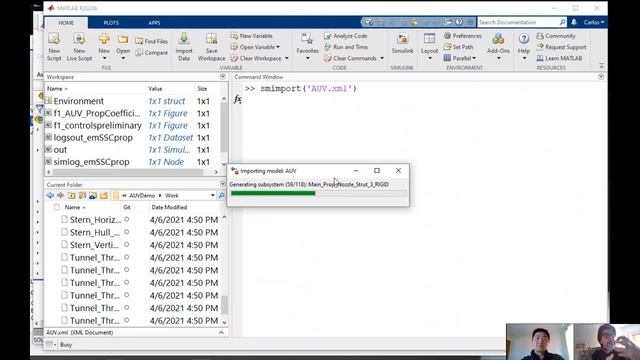Screen dimensions: 640x360
Task: Open the notifications bell
Action: [574, 22]
